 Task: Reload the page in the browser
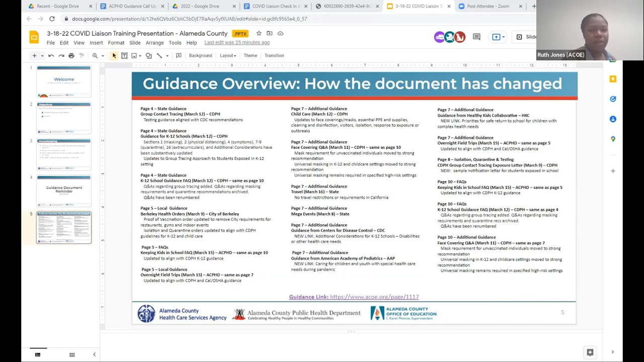[52, 19]
